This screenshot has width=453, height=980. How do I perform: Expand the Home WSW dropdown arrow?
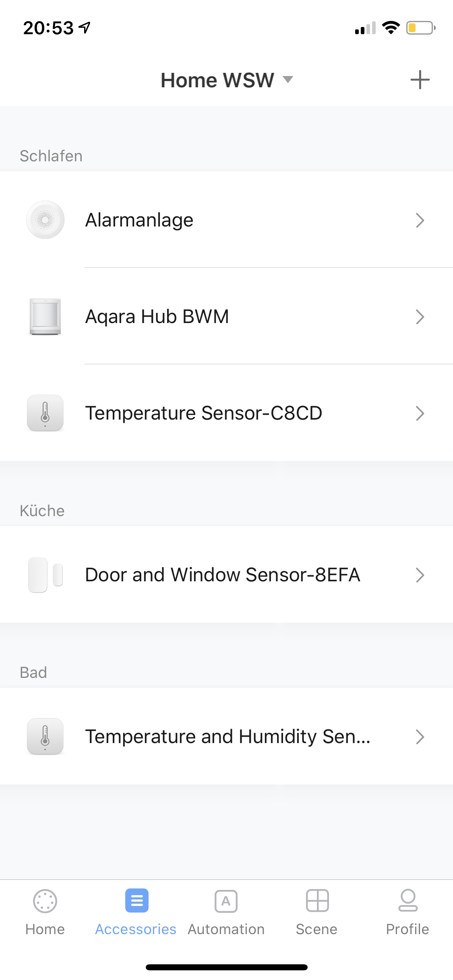pos(288,79)
